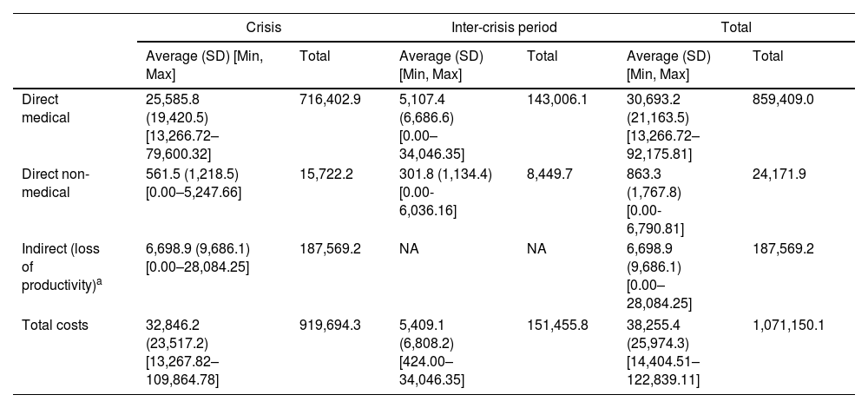The width and height of the screenshot is (868, 408).
Task: Click the Total column group header
Action: pos(736,27)
